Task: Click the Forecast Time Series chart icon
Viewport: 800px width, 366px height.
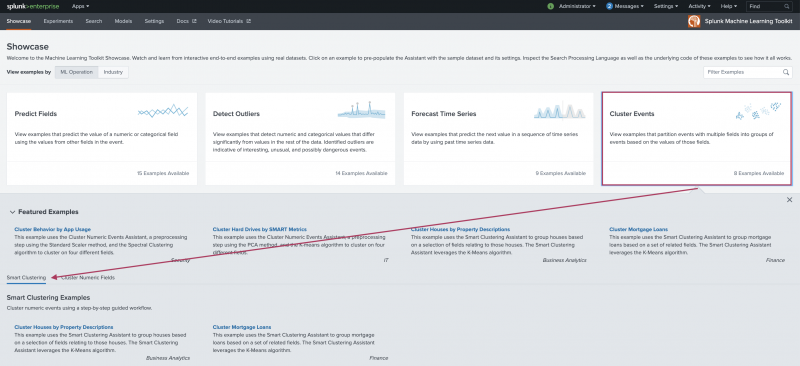Action: tap(560, 111)
